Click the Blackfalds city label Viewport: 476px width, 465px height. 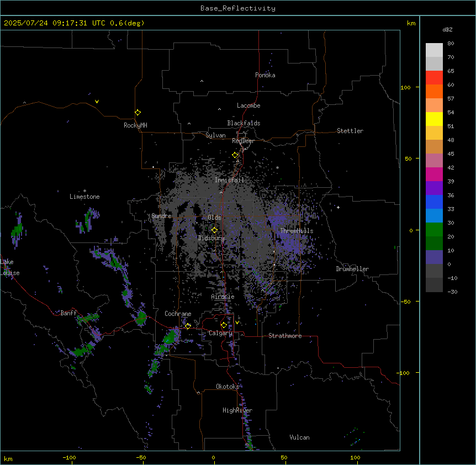click(244, 123)
